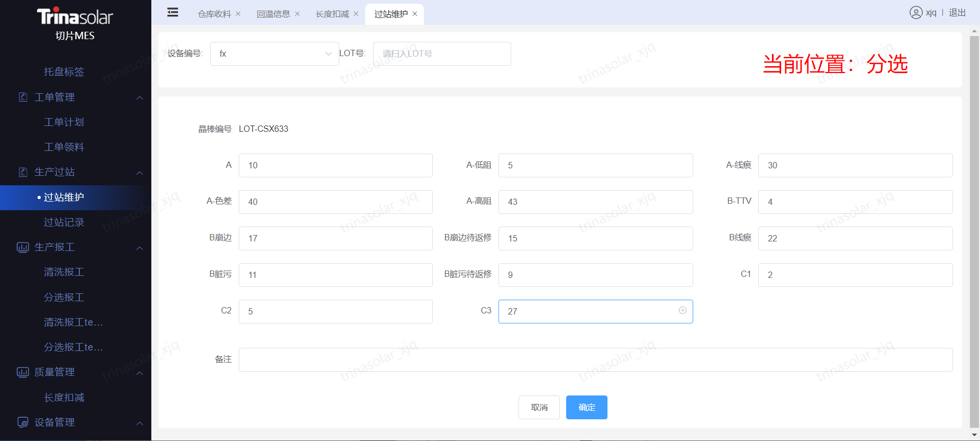Click the 工单管理 document icon
This screenshot has height=441, width=980.
(x=23, y=97)
